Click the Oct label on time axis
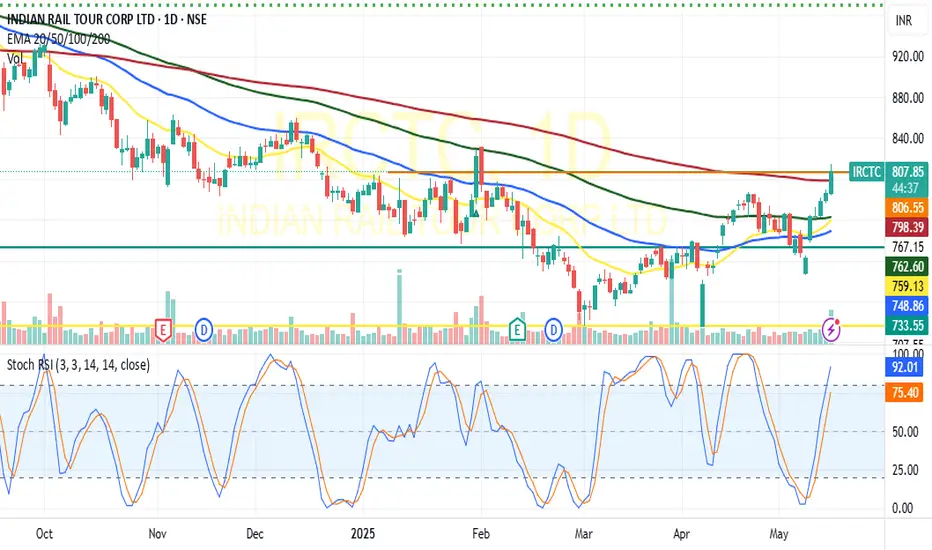 (44, 533)
